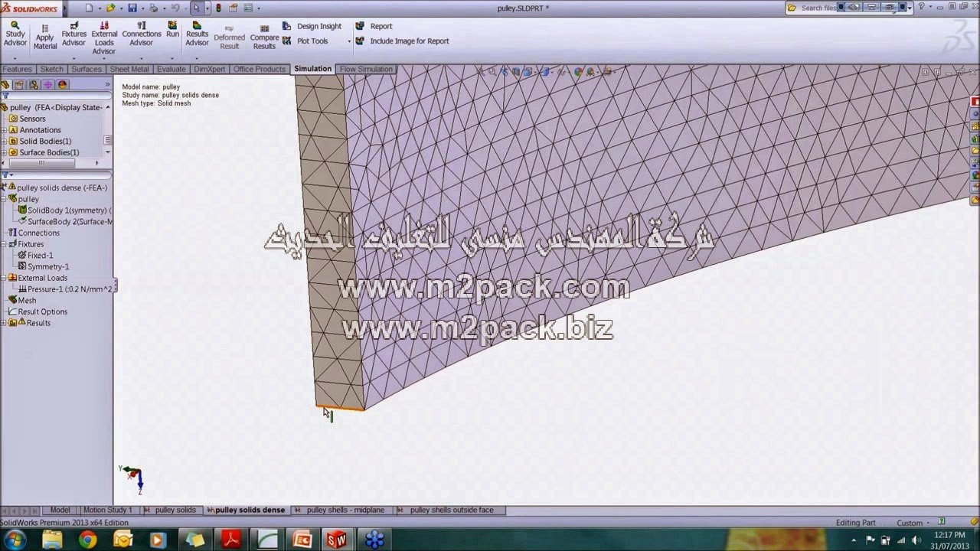Open Study Advisor dropdown arrow
980x551 pixels.
[x=15, y=58]
